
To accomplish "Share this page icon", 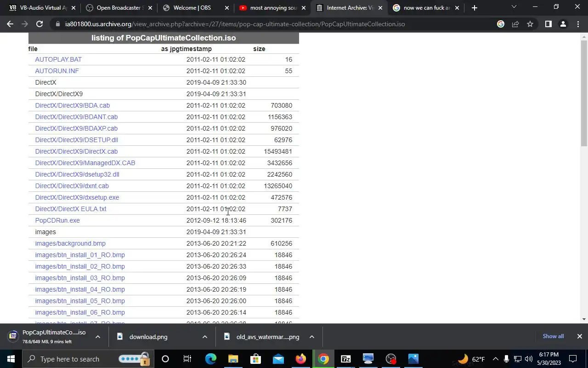I will tap(515, 24).
